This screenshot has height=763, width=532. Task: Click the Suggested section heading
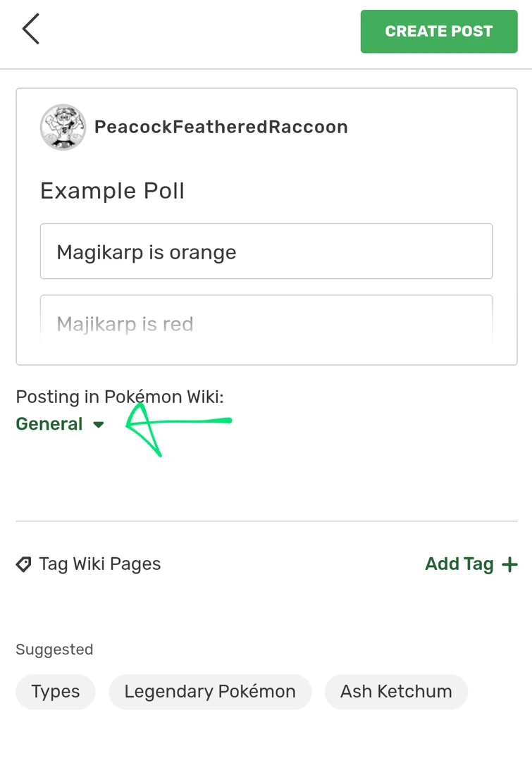point(54,650)
